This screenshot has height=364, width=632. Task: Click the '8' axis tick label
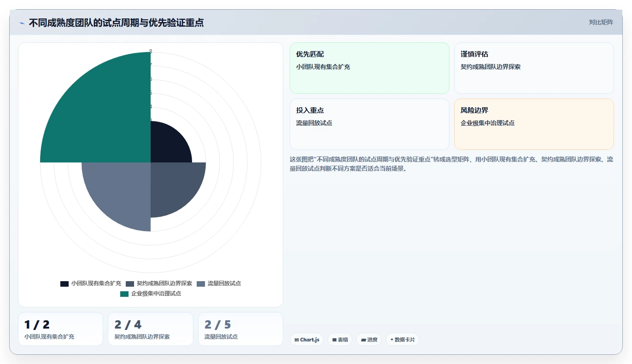click(151, 52)
